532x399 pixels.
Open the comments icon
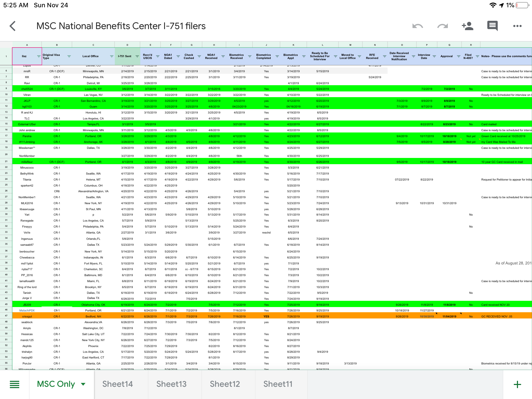492,26
